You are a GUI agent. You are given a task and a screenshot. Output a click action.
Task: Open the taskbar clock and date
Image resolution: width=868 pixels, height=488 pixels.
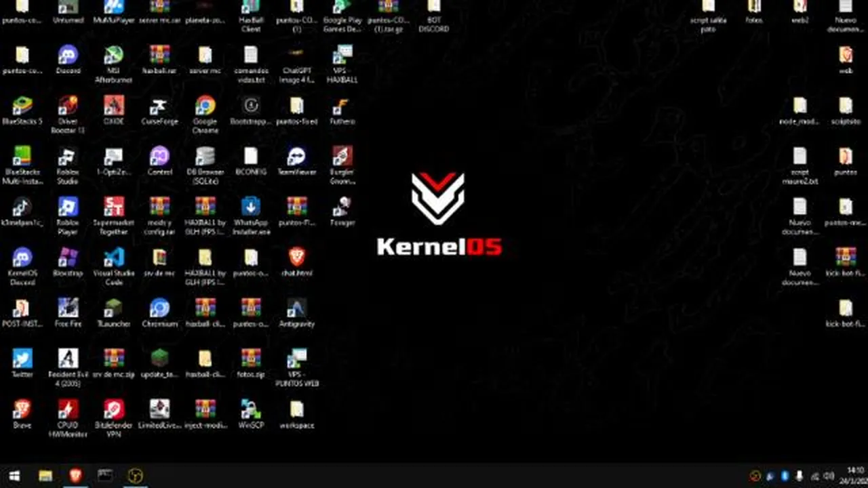tap(854, 476)
